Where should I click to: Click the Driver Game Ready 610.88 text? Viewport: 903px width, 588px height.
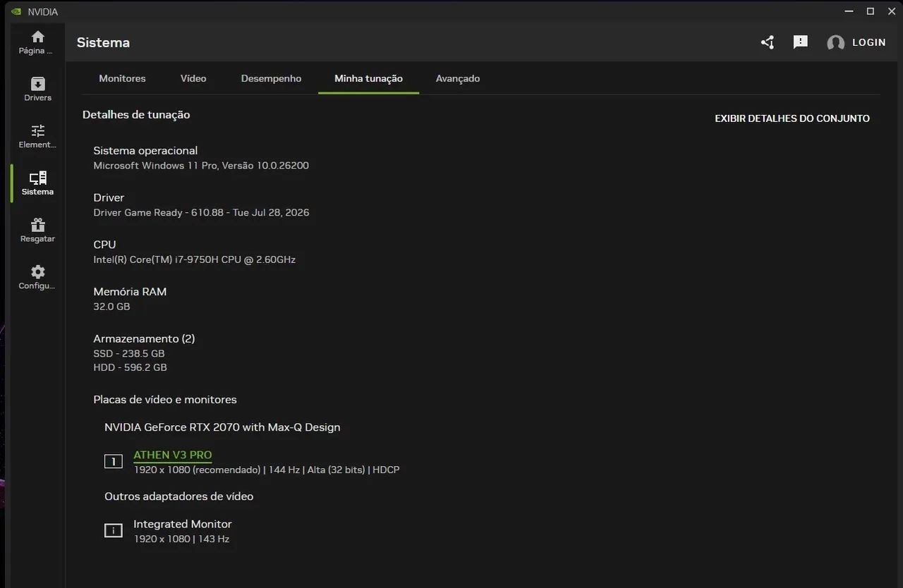pos(201,213)
